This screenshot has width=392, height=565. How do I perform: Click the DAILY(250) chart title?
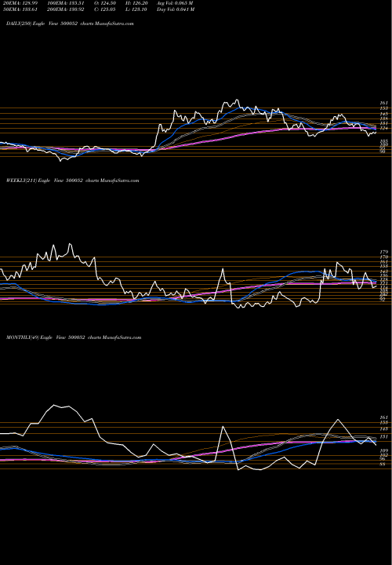pyautogui.click(x=70, y=24)
